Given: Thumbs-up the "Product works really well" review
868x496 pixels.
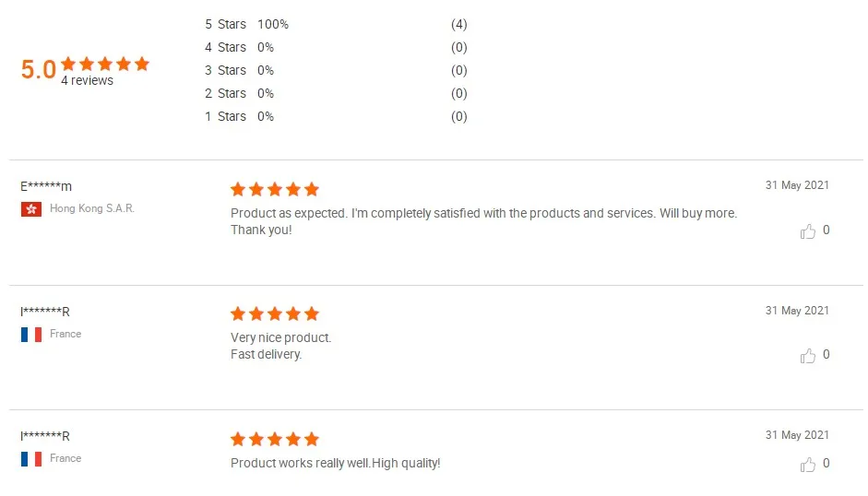Looking at the screenshot, I should pyautogui.click(x=808, y=465).
